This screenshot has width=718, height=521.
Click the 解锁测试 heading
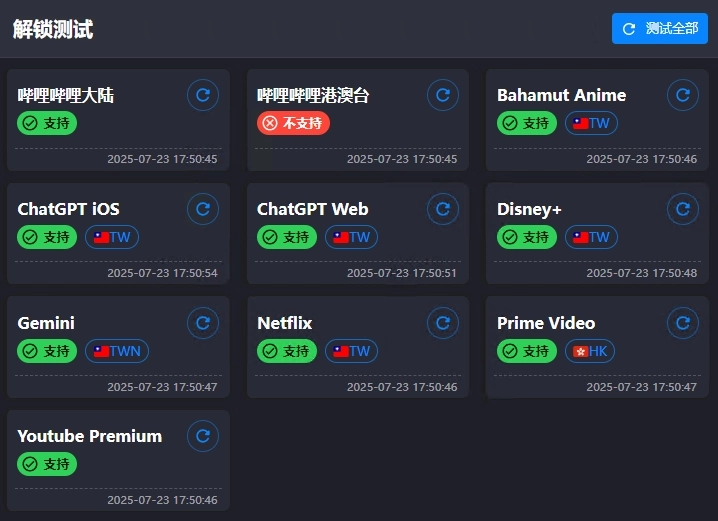(x=53, y=29)
